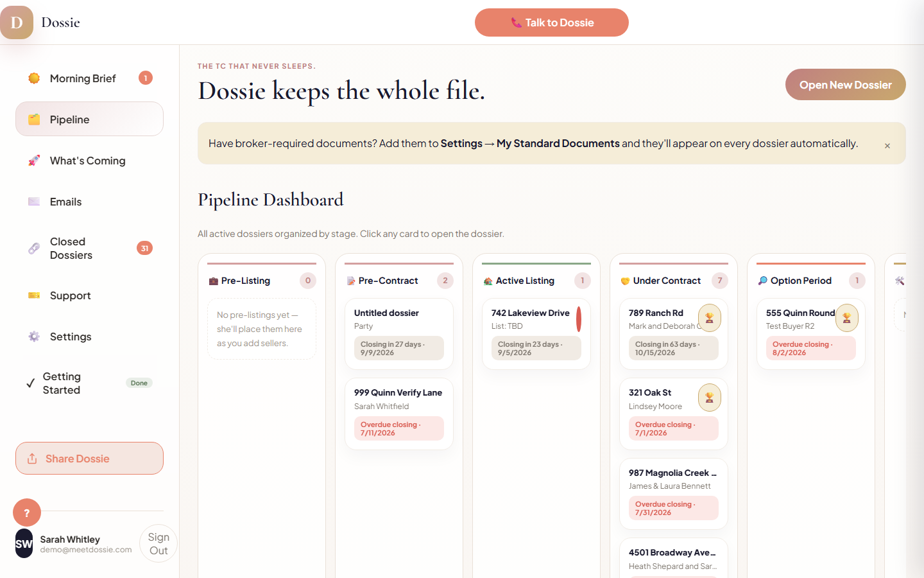Click the What's Coming rocket icon

(34, 161)
